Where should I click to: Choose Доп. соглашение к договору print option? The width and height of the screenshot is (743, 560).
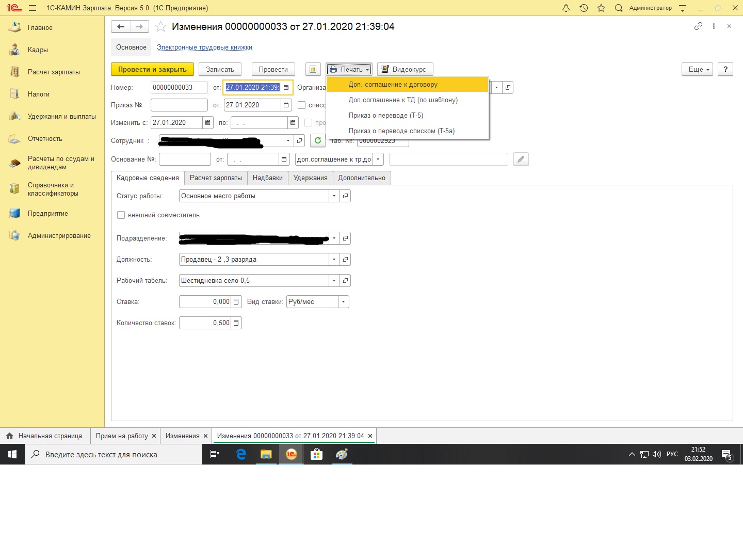point(393,85)
